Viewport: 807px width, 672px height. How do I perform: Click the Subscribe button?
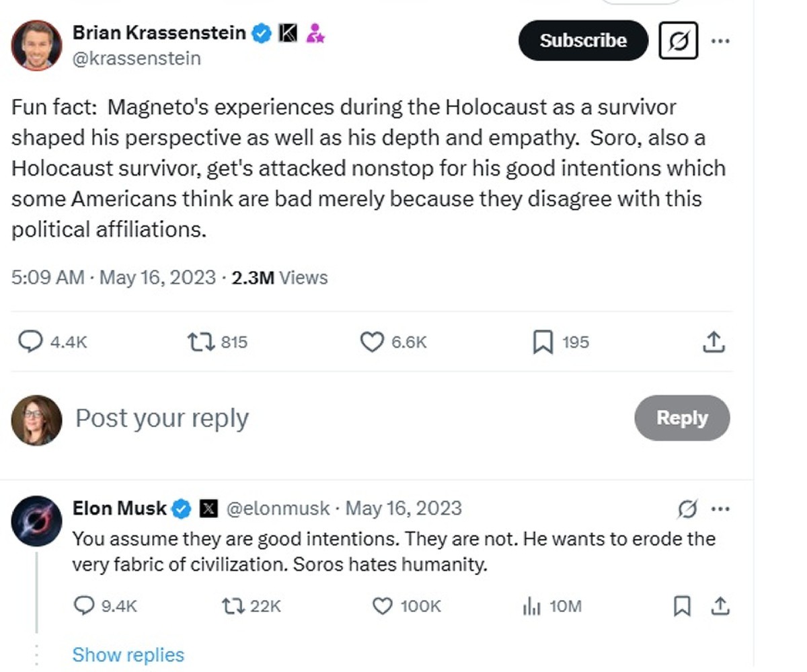(583, 41)
